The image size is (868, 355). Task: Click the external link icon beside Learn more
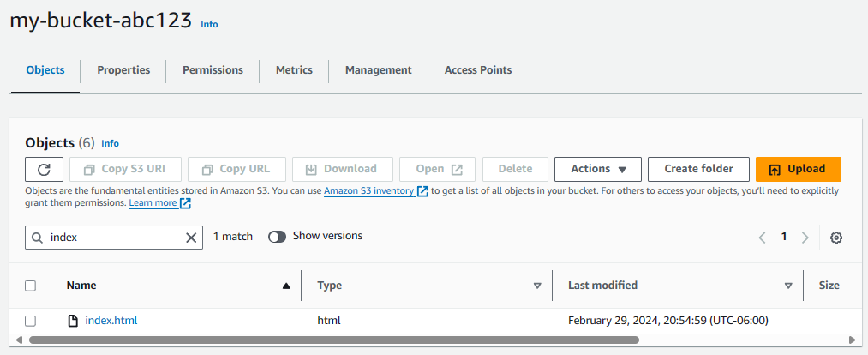185,203
